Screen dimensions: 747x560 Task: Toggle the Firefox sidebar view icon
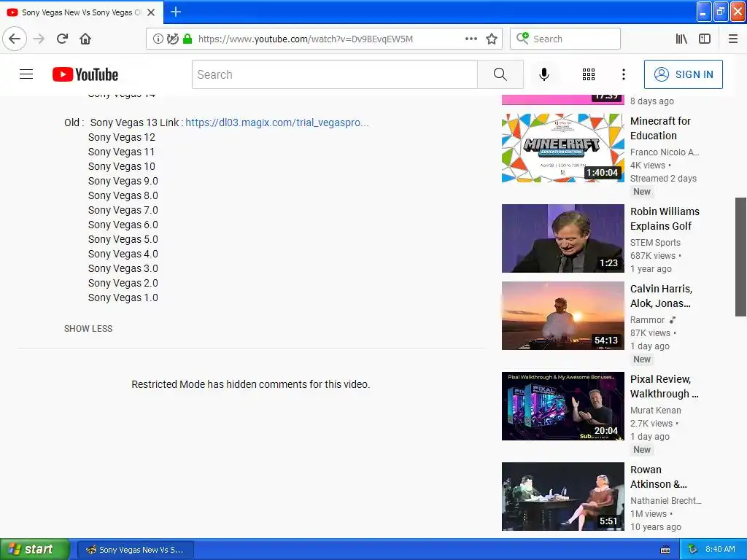pos(705,39)
